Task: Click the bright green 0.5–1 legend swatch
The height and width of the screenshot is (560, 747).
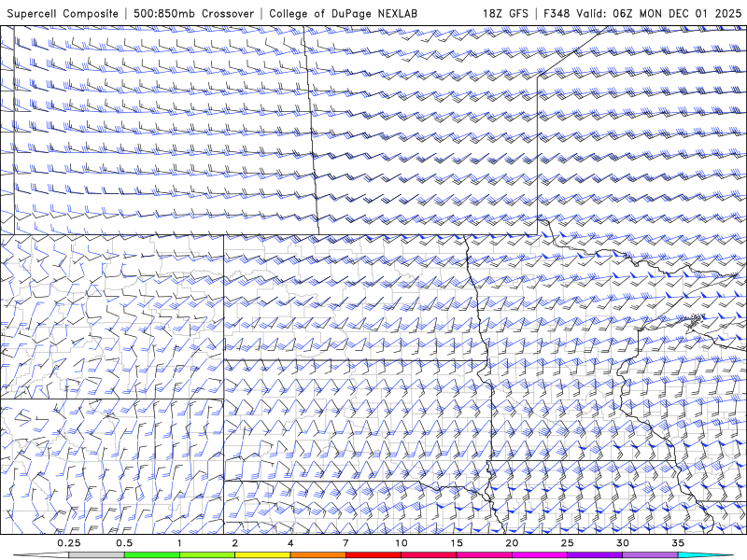Action: [x=151, y=555]
